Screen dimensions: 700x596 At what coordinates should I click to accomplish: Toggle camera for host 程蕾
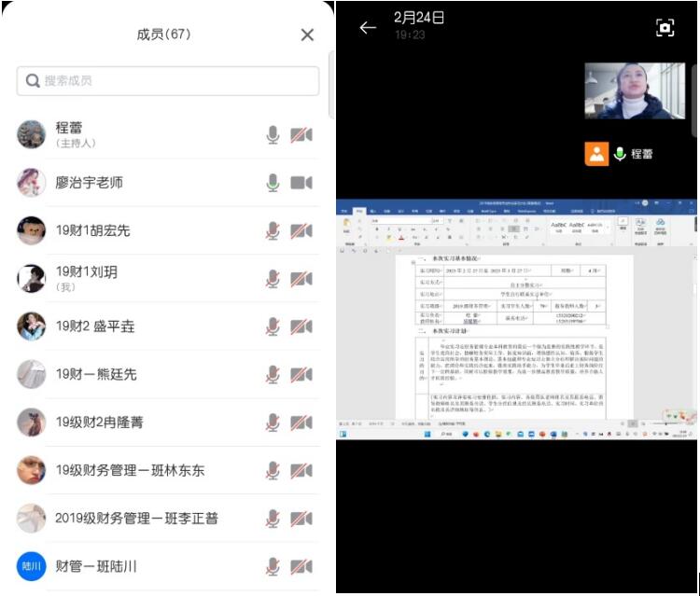coord(301,135)
